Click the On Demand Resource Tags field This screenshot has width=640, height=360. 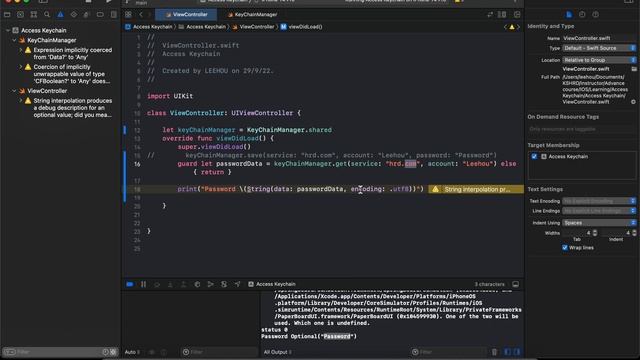point(582,129)
